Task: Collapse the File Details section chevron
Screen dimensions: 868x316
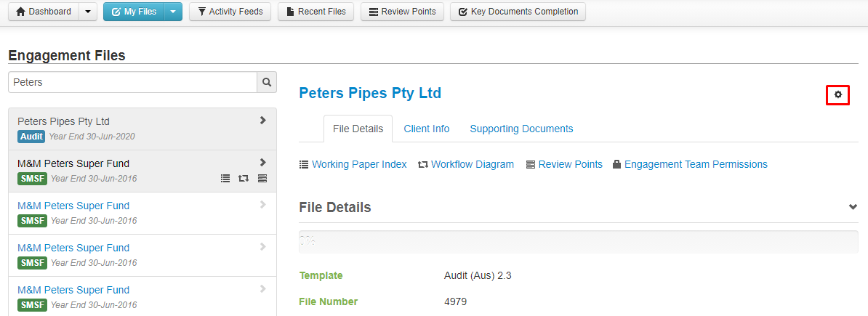Action: [x=853, y=207]
